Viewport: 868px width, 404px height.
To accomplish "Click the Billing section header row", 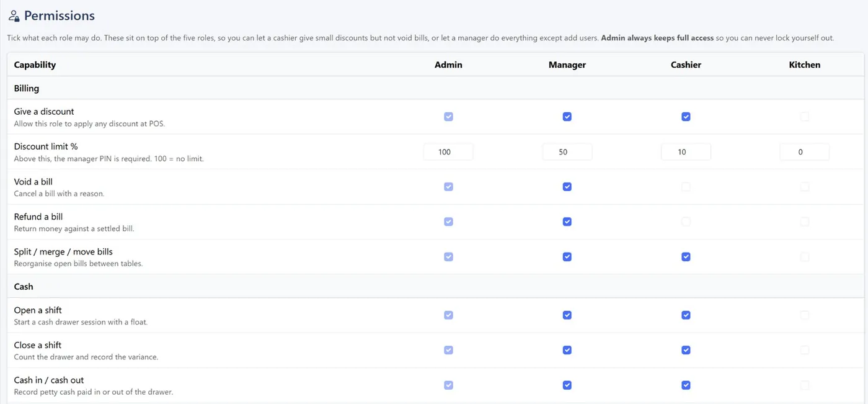I will (x=435, y=88).
